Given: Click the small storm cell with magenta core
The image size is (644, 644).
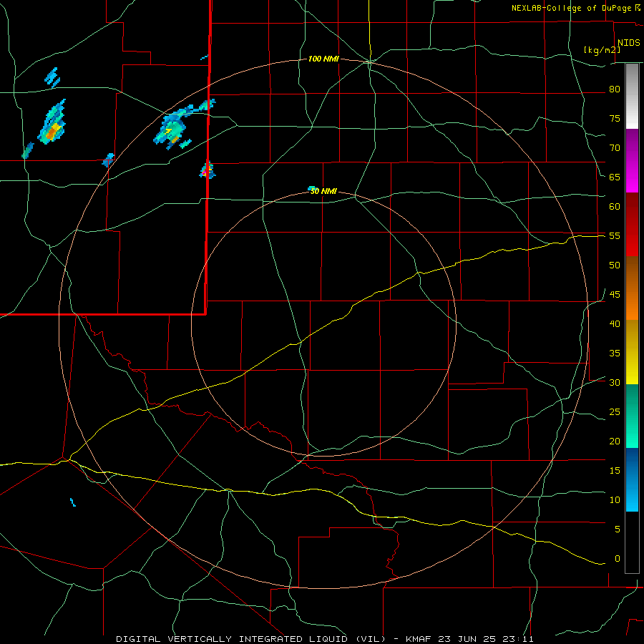Looking at the screenshot, I should pos(208,170).
